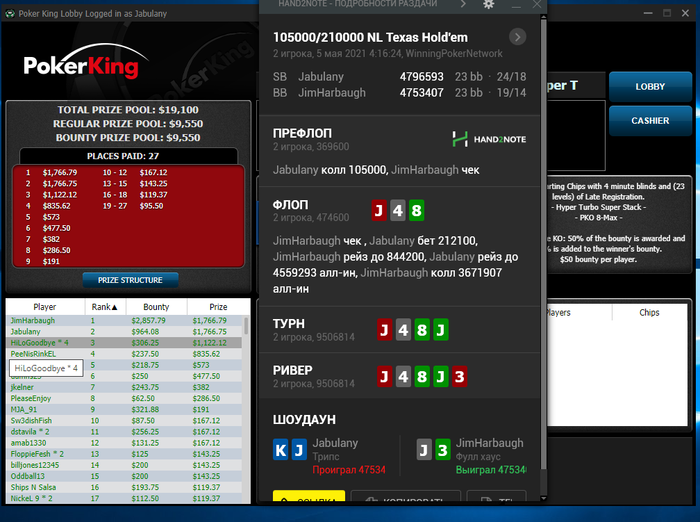Click the arrow icon in Hand2Note title bar

tap(463, 4)
